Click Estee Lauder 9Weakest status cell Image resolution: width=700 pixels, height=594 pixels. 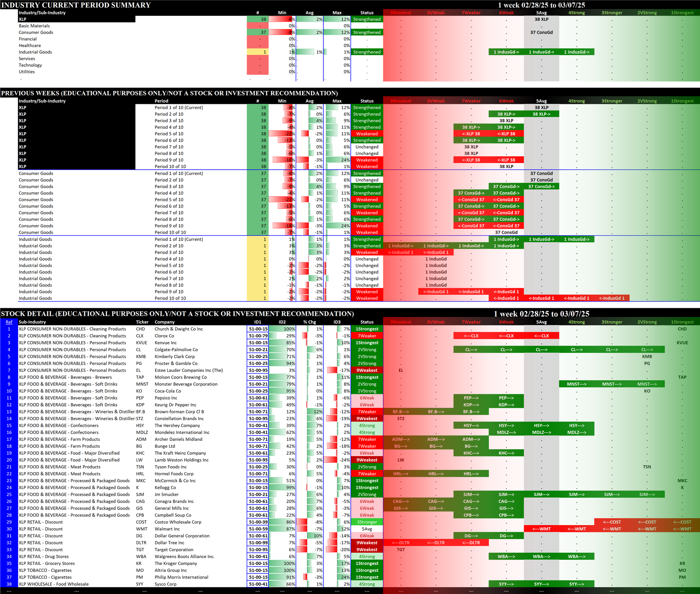tap(366, 370)
